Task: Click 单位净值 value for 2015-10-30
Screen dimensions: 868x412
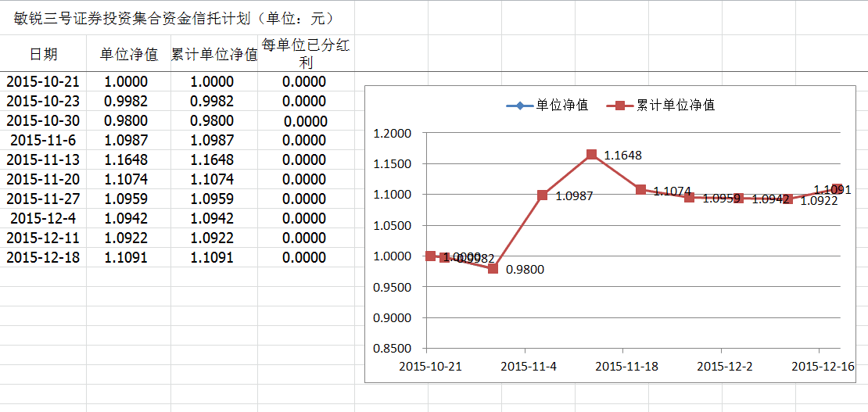Action: tap(126, 121)
